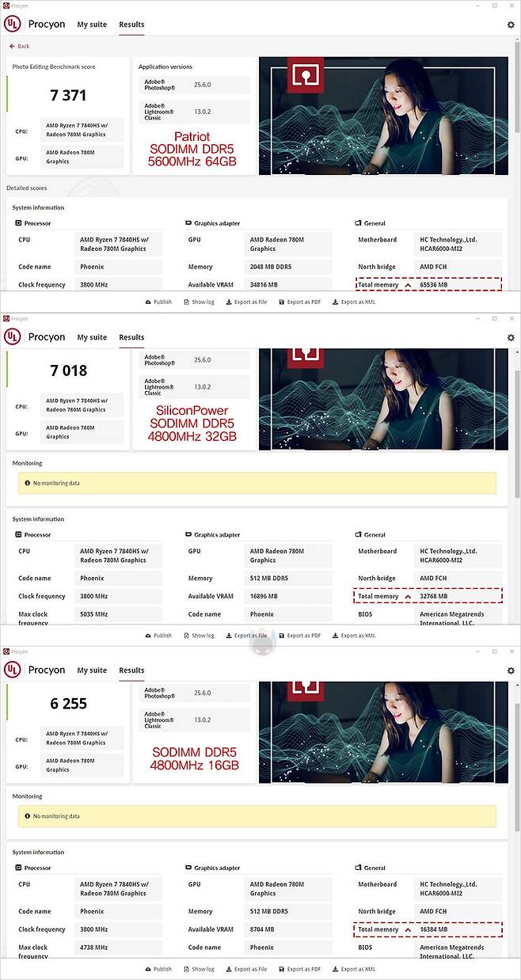Export as File in the 7 371 score window
Image resolution: width=521 pixels, height=980 pixels.
pyautogui.click(x=246, y=302)
